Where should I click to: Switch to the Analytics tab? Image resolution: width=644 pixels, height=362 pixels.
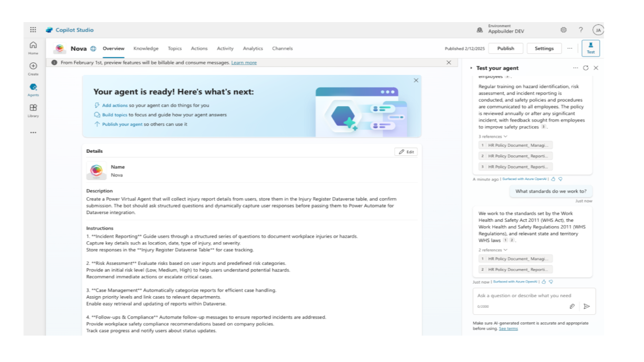253,49
